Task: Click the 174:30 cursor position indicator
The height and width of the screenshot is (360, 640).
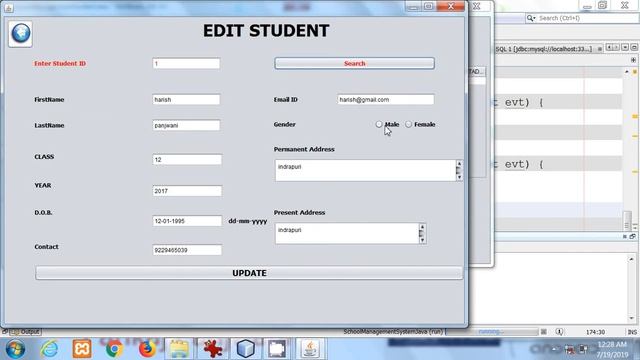Action: click(x=595, y=332)
